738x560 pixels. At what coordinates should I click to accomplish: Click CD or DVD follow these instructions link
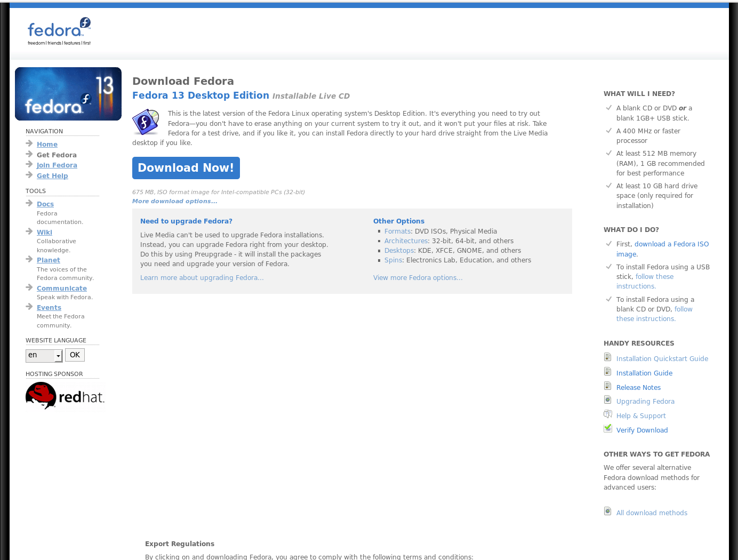[654, 314]
